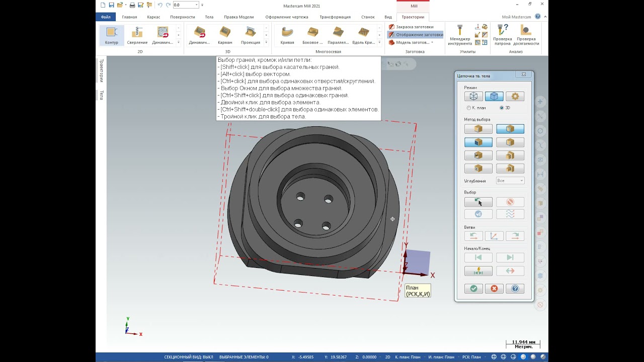
Task: Click the lightning dynamic start button in Начало/Конец
Action: [x=478, y=271]
